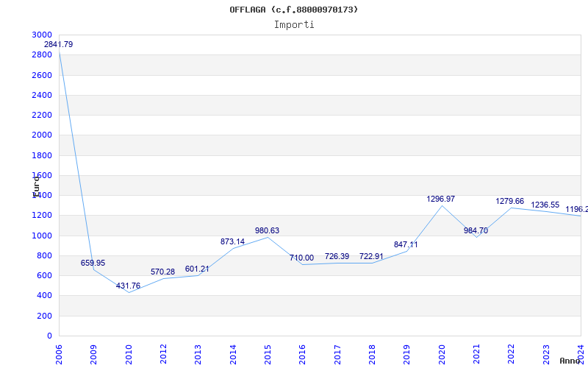Click the 873.14 data label
This screenshot has height=368, width=588.
[x=232, y=241]
